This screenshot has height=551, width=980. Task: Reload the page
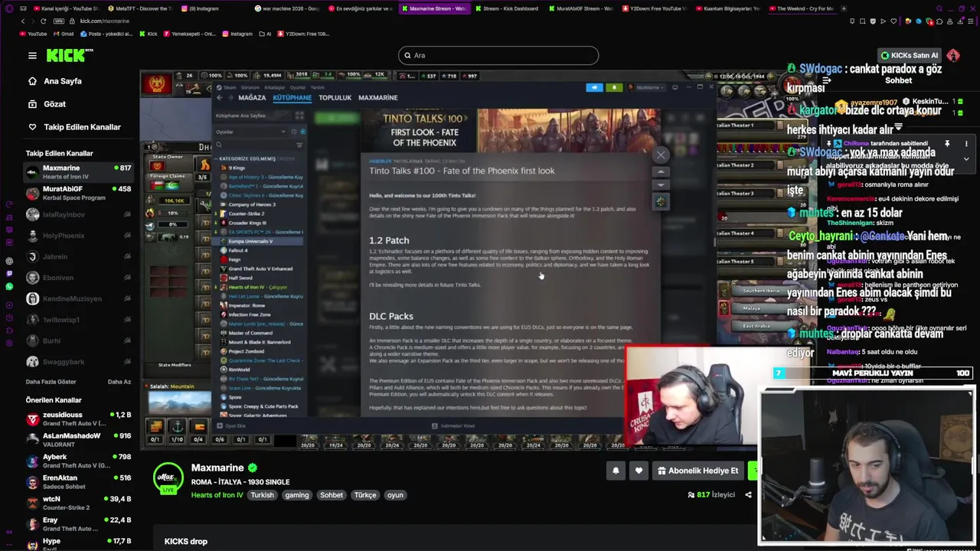pos(43,21)
